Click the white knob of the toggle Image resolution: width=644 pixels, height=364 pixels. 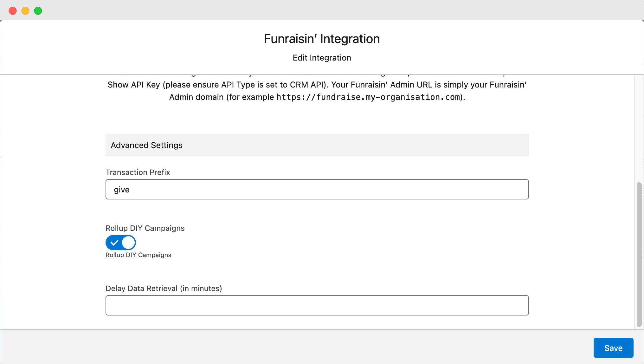(x=128, y=243)
